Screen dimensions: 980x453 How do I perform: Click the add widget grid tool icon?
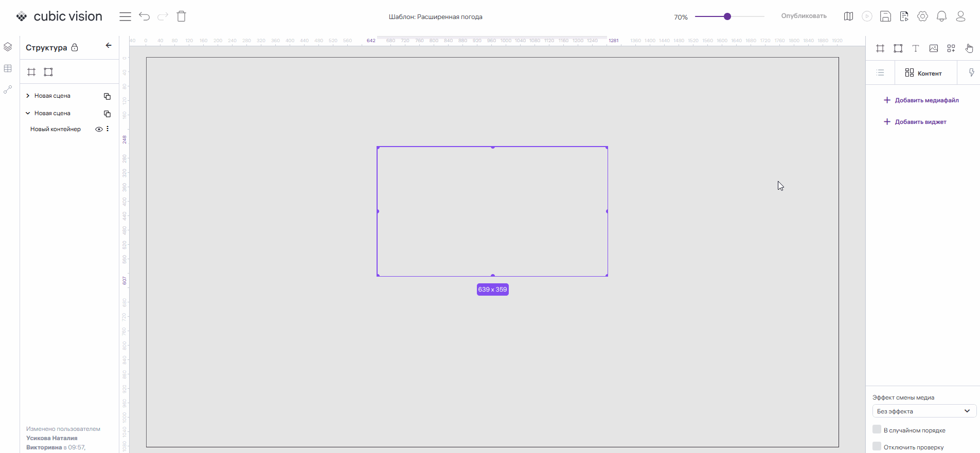(951, 48)
